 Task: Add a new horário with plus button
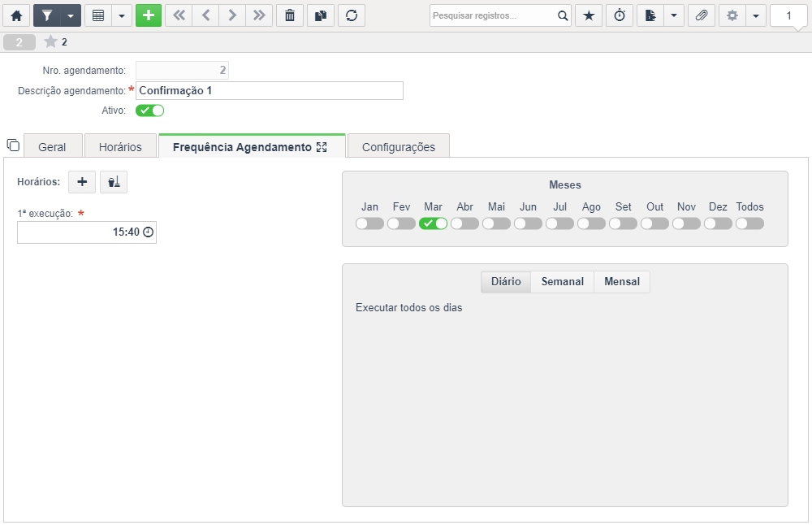82,182
